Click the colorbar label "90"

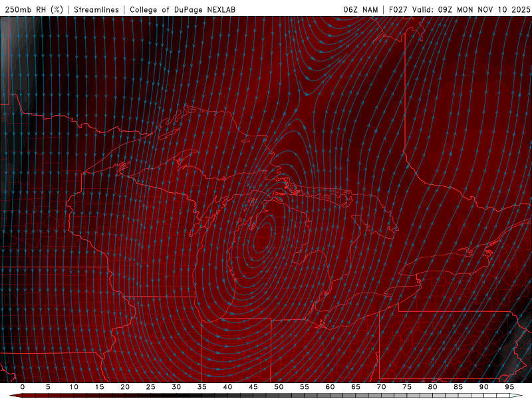pos(484,387)
